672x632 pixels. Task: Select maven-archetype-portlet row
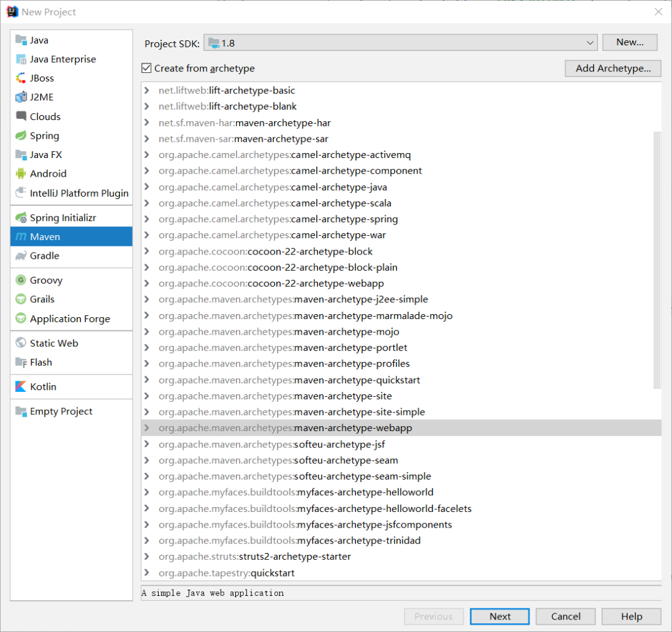(x=401, y=348)
